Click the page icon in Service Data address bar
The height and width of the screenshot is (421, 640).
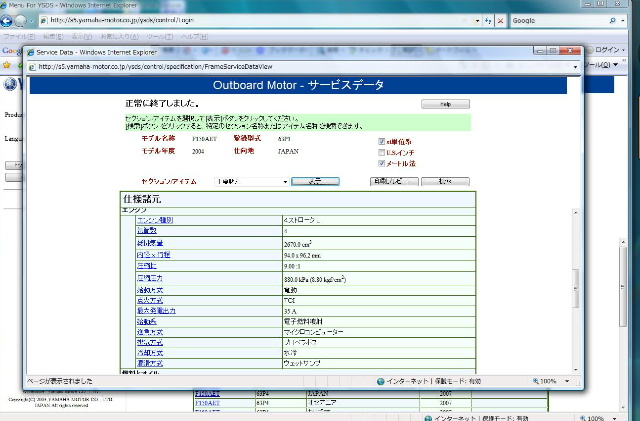pos(32,67)
